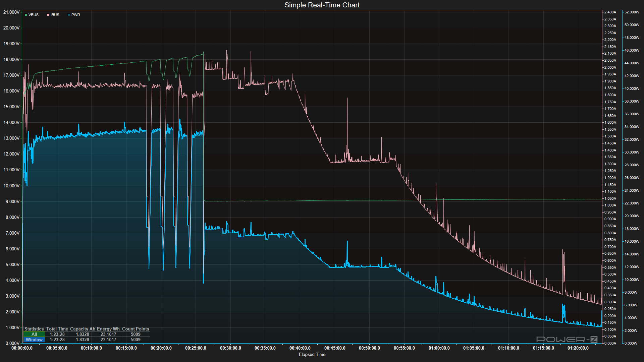
Task: Click the 5.000V voltage axis label
Action: 12,264
